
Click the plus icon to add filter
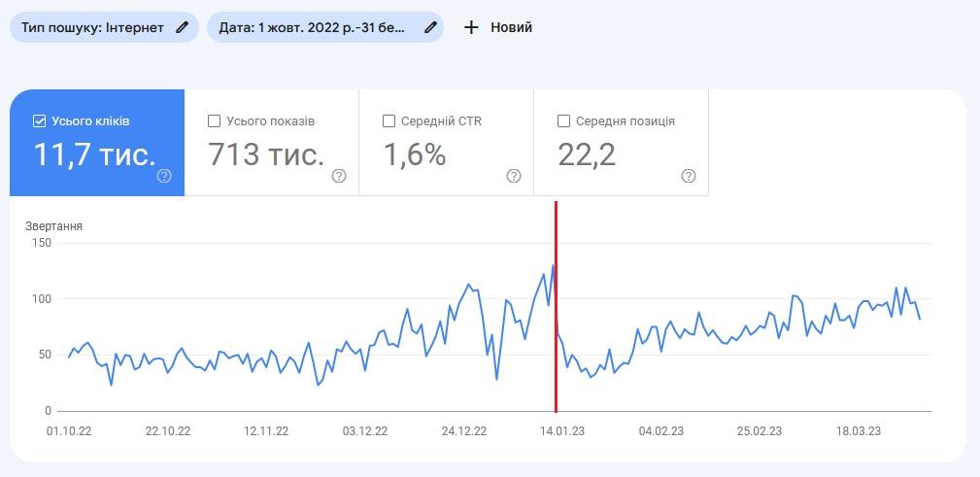(x=471, y=27)
